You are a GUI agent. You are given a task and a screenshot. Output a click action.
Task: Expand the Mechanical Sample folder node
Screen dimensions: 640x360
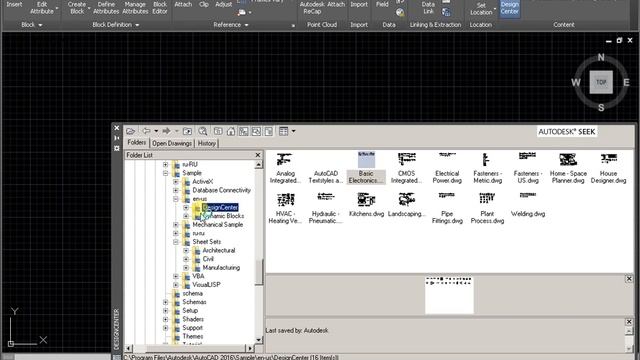[176, 225]
